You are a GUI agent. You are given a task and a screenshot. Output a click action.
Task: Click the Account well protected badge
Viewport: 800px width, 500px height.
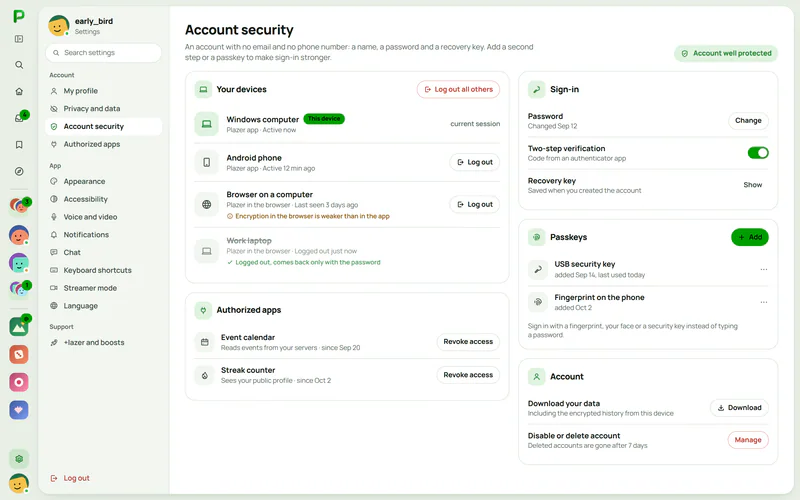click(726, 53)
